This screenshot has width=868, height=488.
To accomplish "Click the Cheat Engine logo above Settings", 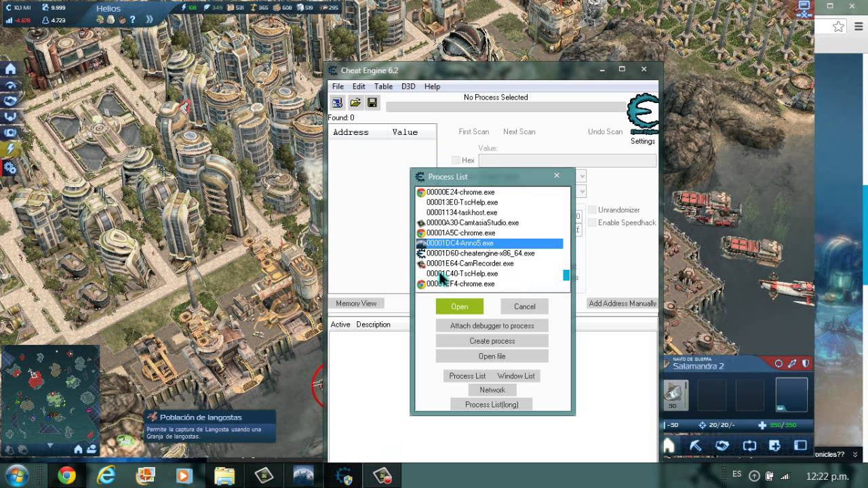I will 642,115.
